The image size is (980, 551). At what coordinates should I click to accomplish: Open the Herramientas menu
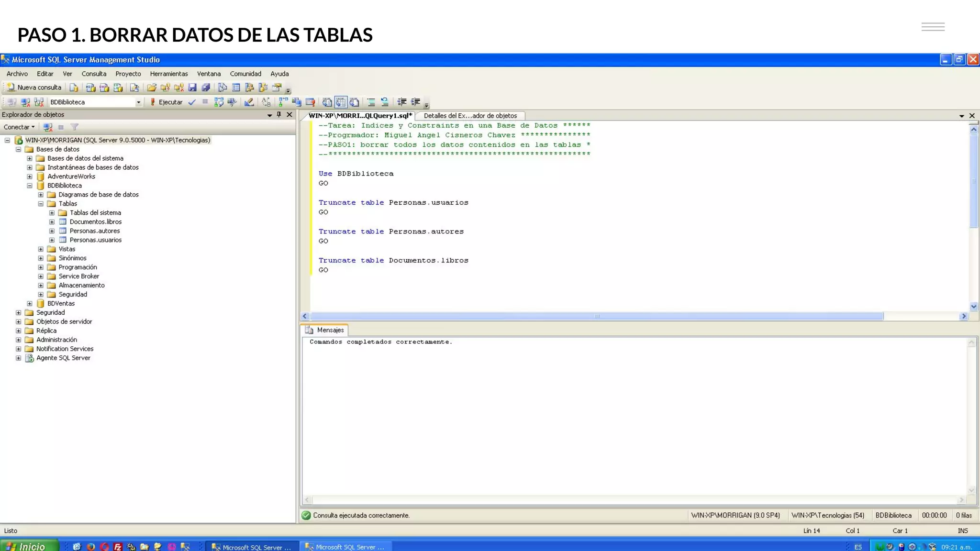(x=169, y=74)
